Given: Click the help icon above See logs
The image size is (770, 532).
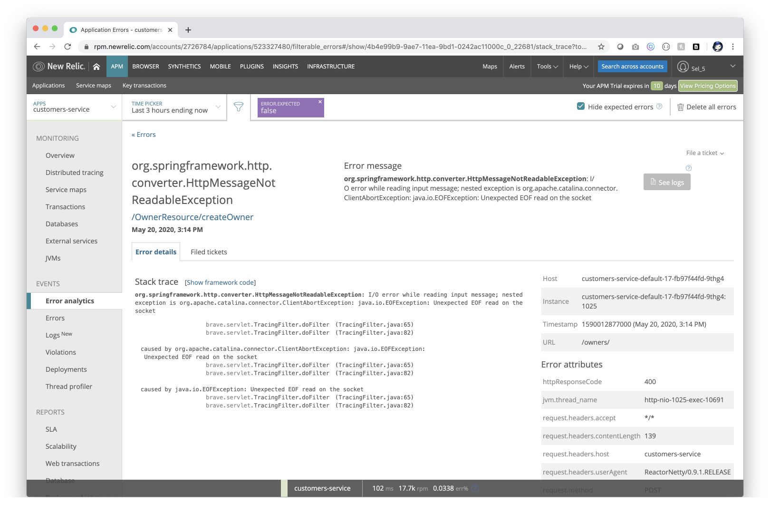Looking at the screenshot, I should [x=689, y=168].
